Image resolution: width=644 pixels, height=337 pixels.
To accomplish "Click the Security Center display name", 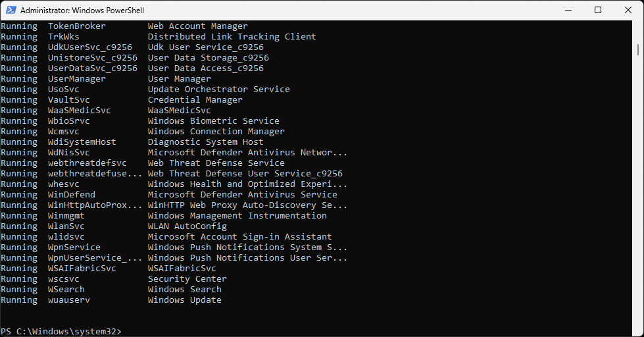I will pyautogui.click(x=187, y=279).
